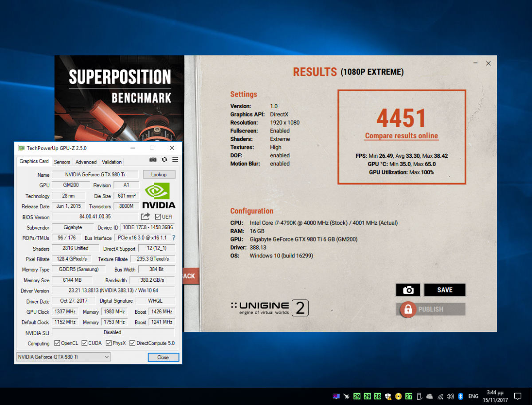This screenshot has width=532, height=405.
Task: Open the Action Center notification icon
Action: (517, 396)
